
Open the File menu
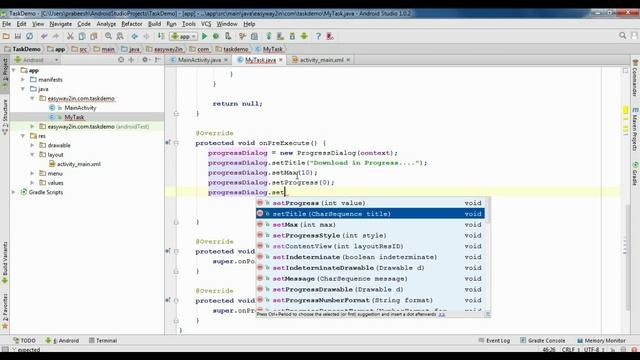point(7,24)
